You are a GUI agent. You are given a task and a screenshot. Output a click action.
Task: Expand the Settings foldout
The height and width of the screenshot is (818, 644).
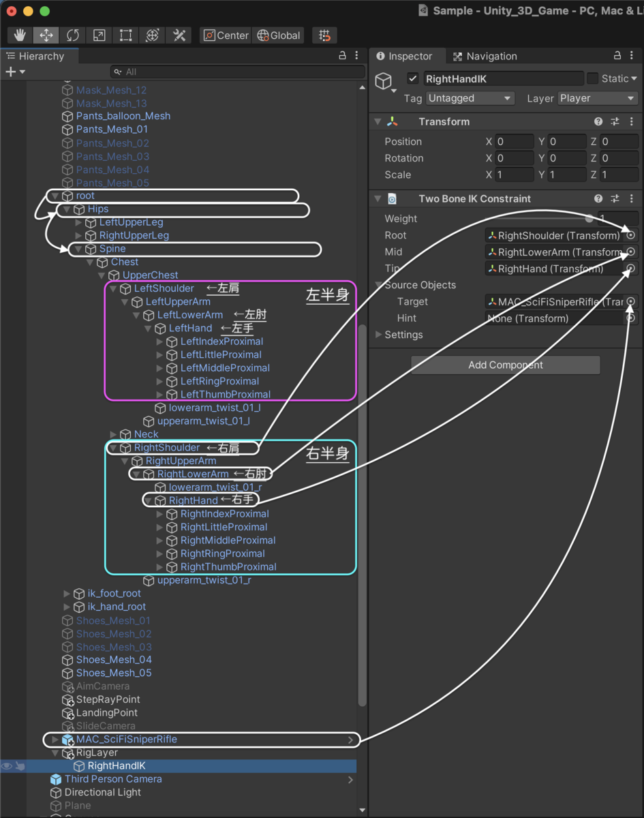click(x=379, y=335)
